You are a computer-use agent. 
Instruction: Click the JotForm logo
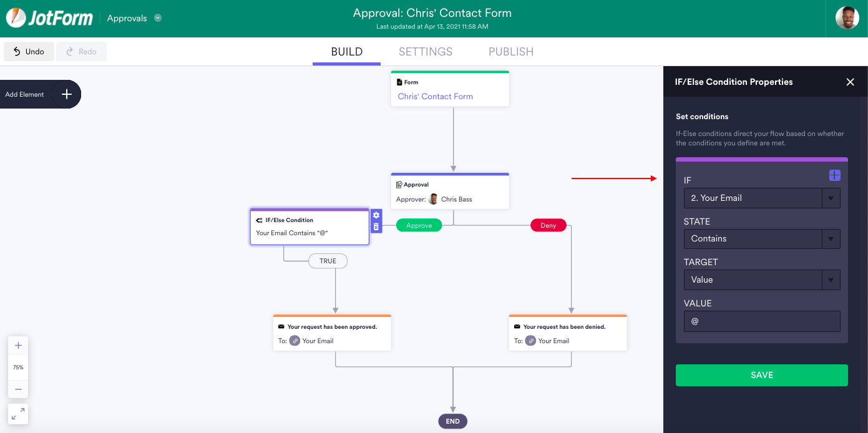click(x=49, y=18)
